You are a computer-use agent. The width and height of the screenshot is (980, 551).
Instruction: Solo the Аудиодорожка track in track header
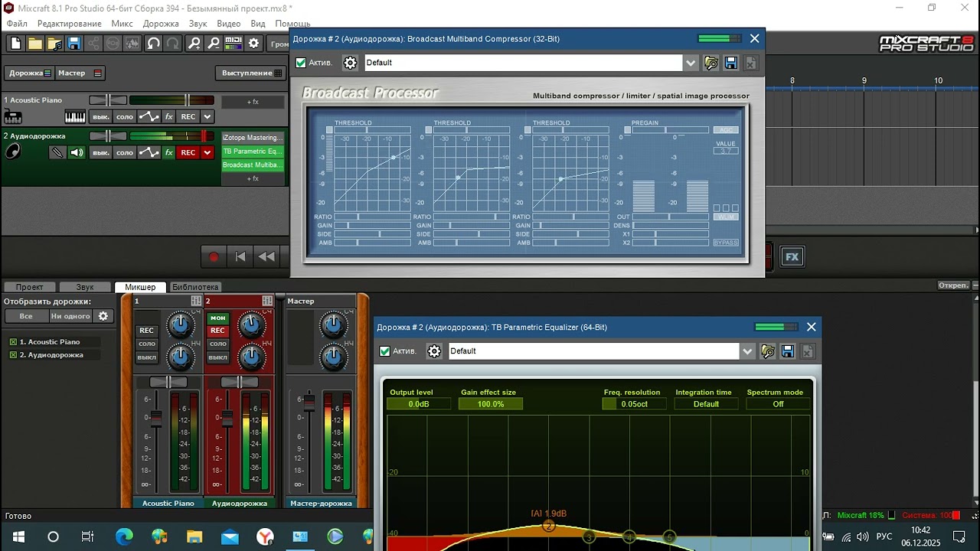125,153
